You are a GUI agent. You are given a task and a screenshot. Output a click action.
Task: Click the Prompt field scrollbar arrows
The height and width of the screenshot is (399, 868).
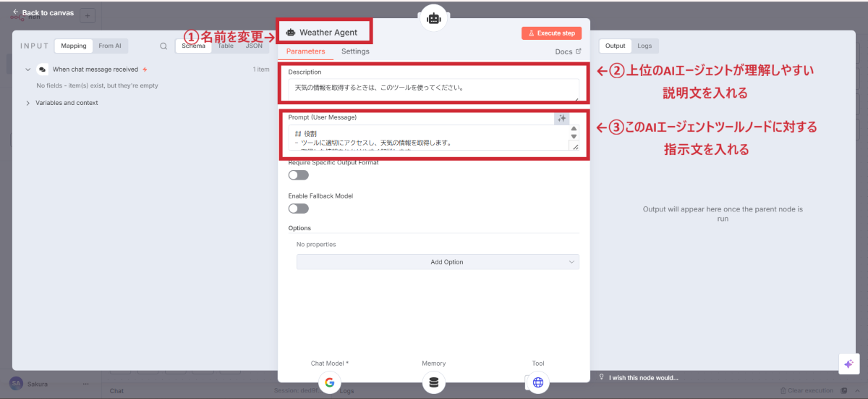click(x=574, y=133)
